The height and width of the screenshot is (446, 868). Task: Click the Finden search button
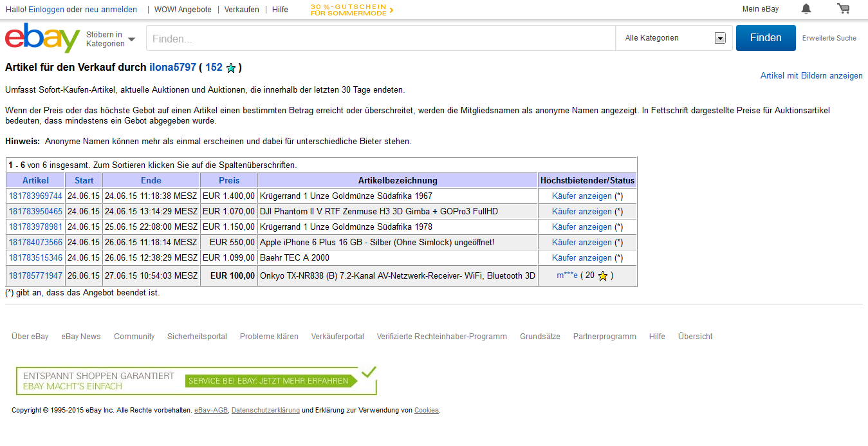(766, 38)
